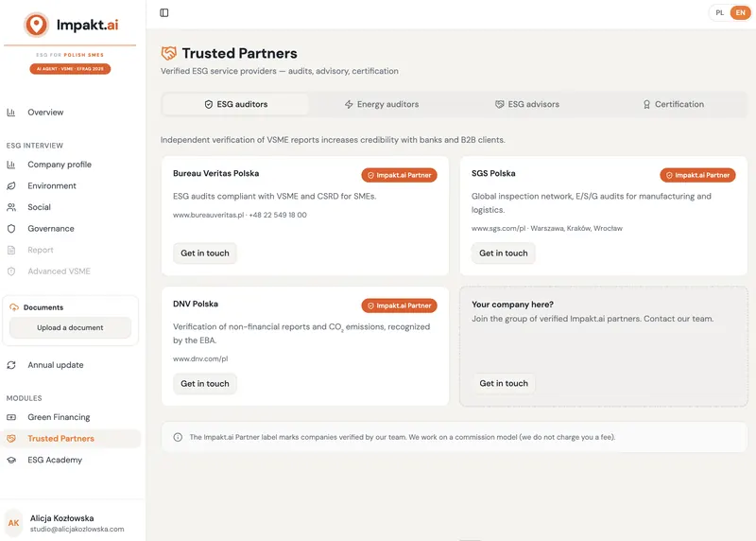Collapse the sidebar using the panel toggle icon
The image size is (756, 541).
[x=163, y=12]
